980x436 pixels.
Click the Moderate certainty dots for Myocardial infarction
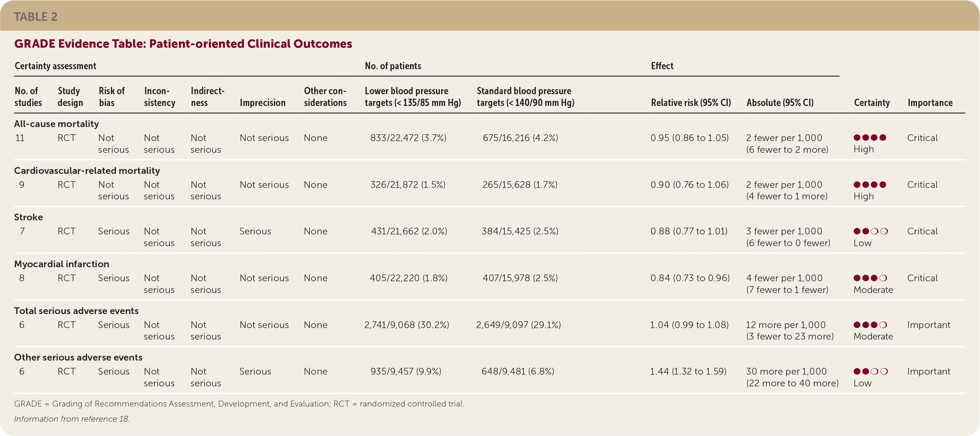point(870,278)
